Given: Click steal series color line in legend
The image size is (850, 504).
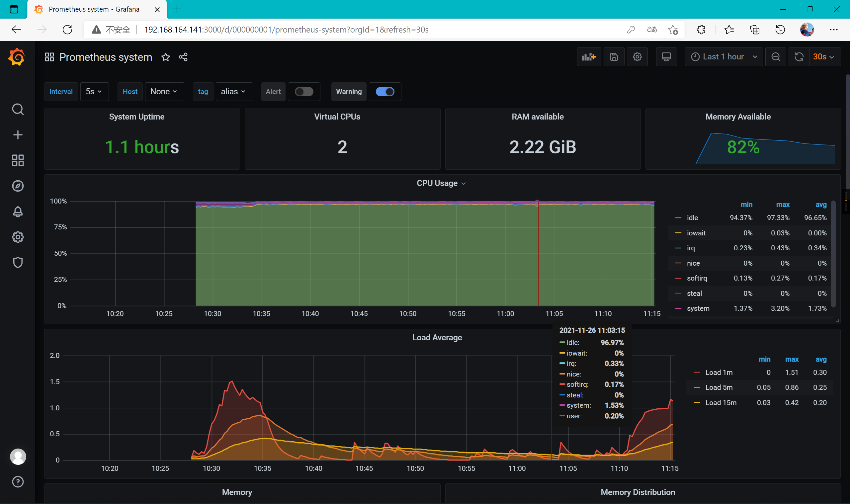Looking at the screenshot, I should tap(678, 294).
